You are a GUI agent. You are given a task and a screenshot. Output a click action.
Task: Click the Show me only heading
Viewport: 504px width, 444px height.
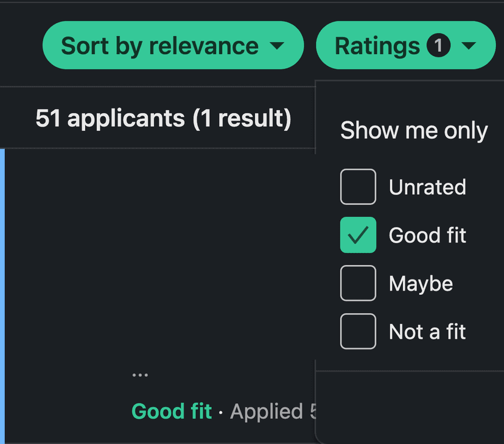pos(414,130)
